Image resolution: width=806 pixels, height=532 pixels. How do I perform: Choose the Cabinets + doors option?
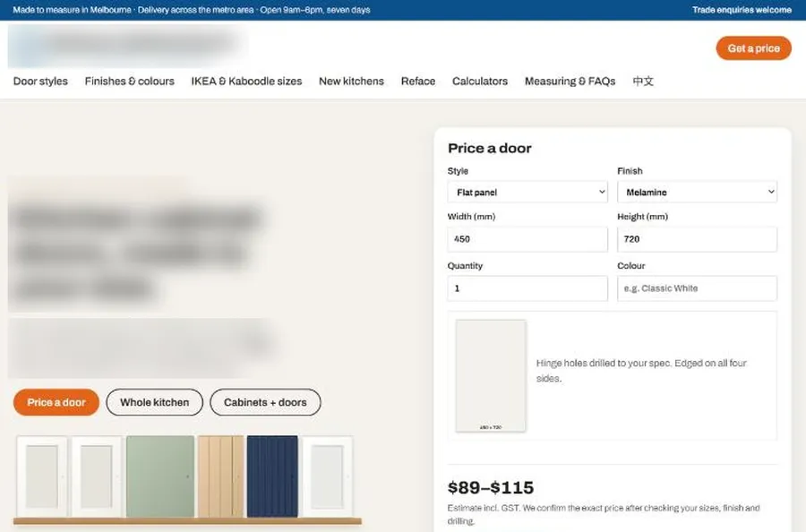coord(265,402)
